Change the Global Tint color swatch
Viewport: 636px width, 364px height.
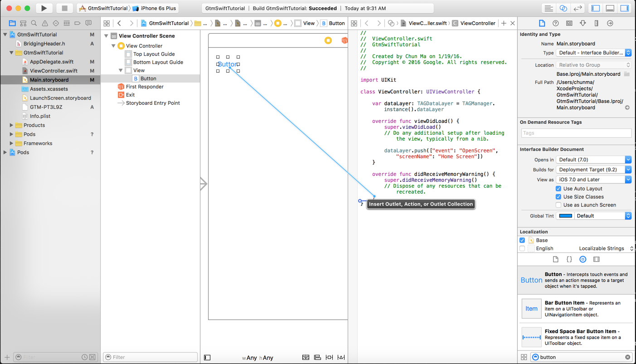click(x=565, y=215)
